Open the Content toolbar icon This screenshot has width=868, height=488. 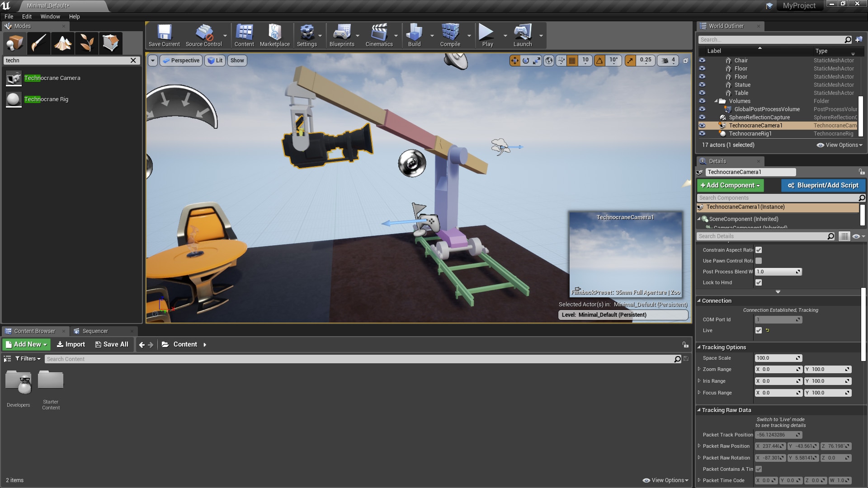(244, 35)
